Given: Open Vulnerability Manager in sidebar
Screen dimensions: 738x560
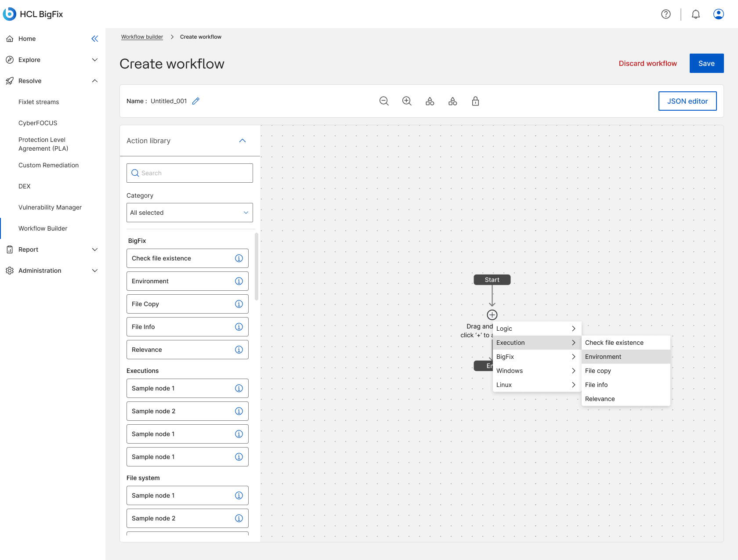Looking at the screenshot, I should tap(50, 207).
